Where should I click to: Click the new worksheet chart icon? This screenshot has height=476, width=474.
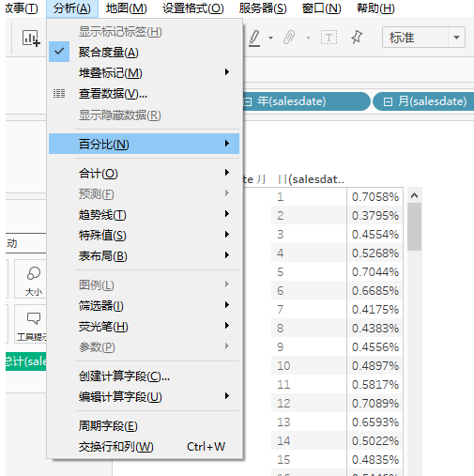pos(31,38)
